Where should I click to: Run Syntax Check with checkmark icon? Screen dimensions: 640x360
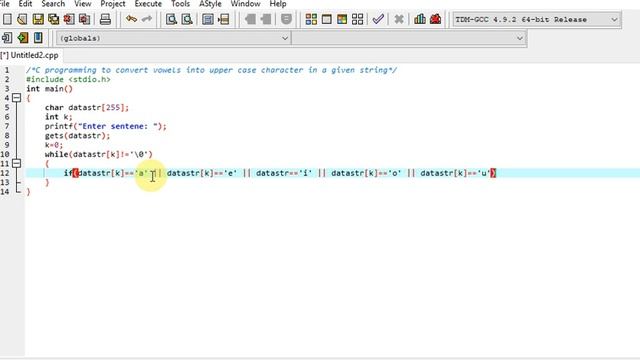[378, 19]
